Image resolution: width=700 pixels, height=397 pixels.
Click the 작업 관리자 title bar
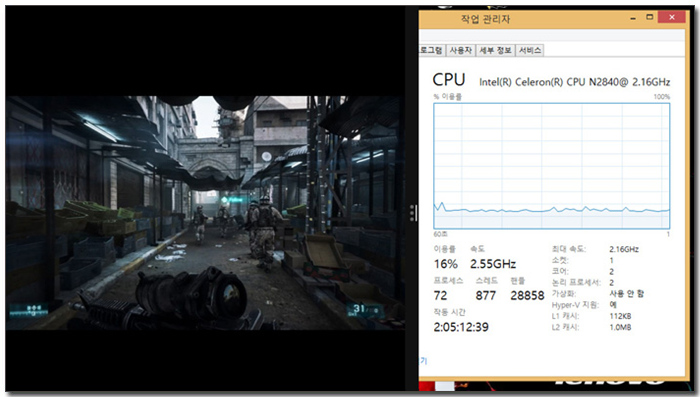(x=522, y=18)
